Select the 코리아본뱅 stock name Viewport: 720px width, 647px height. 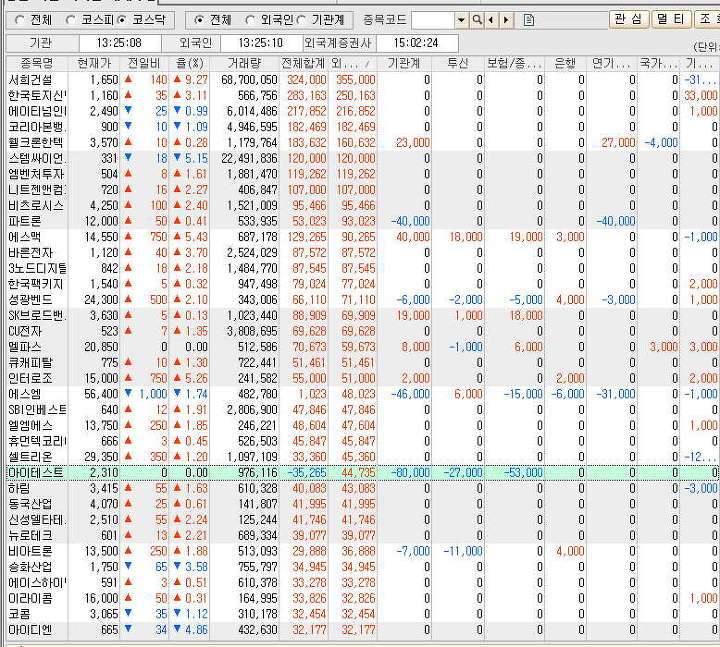click(x=37, y=127)
